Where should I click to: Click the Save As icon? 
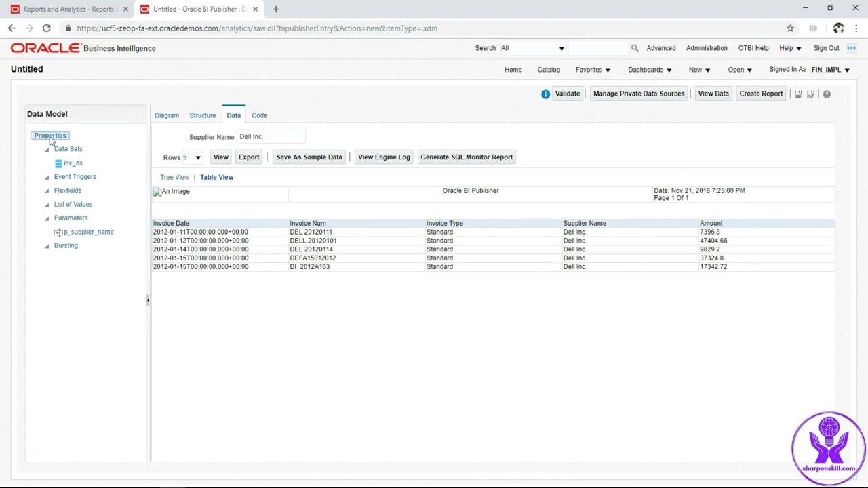(x=811, y=94)
